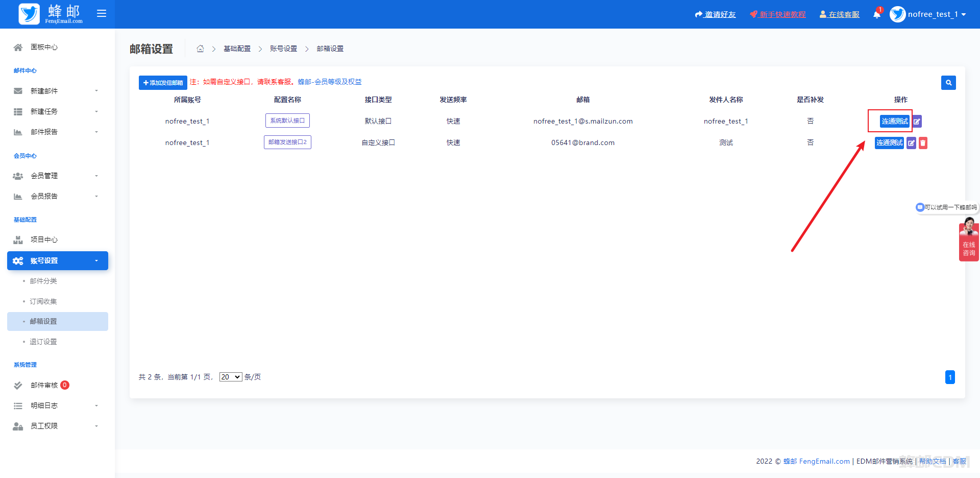Image resolution: width=980 pixels, height=478 pixels.
Task: Expand the 新建邮件 sidebar menu
Action: (56, 91)
